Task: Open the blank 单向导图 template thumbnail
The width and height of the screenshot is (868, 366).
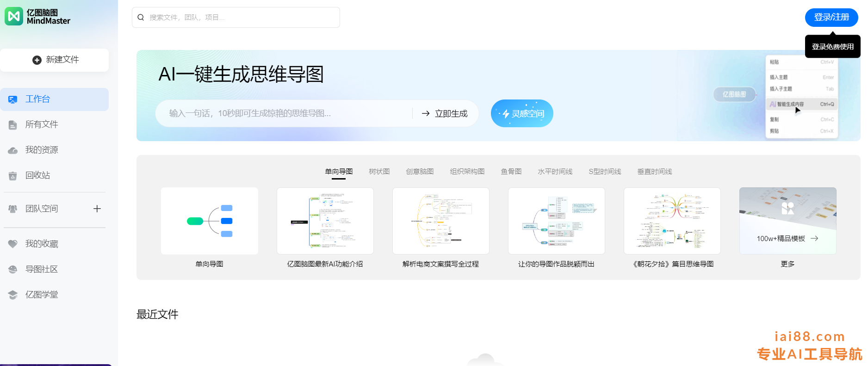Action: pyautogui.click(x=210, y=221)
